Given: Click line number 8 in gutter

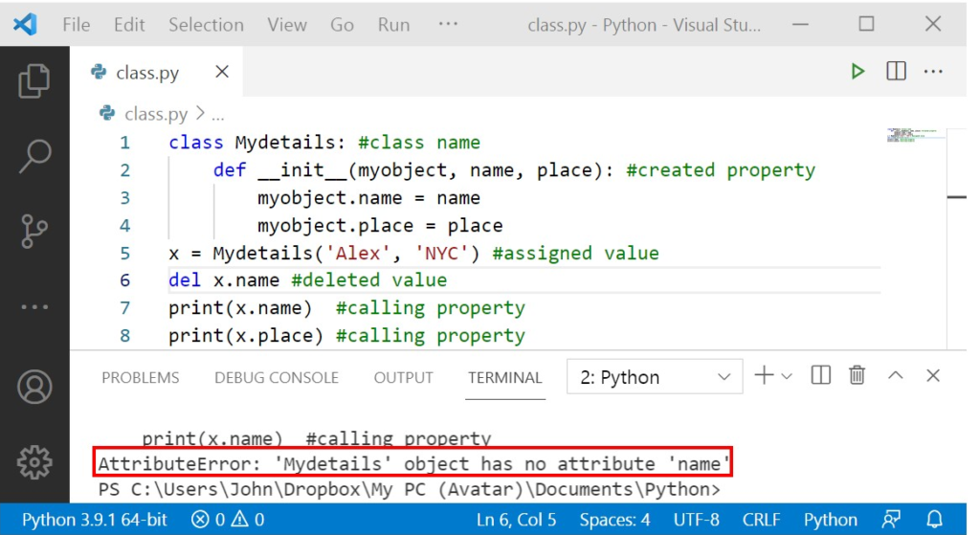Looking at the screenshot, I should (125, 336).
